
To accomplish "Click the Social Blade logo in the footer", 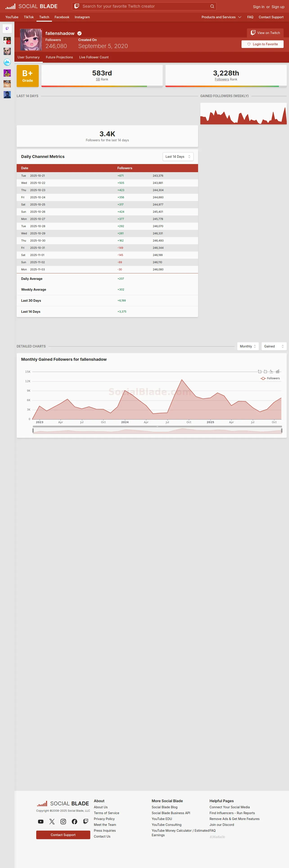I will [x=63, y=803].
